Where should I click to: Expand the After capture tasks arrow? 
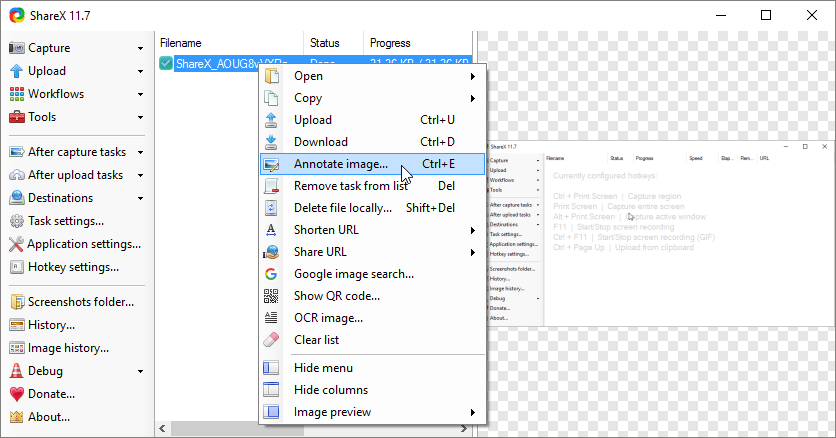pyautogui.click(x=140, y=152)
